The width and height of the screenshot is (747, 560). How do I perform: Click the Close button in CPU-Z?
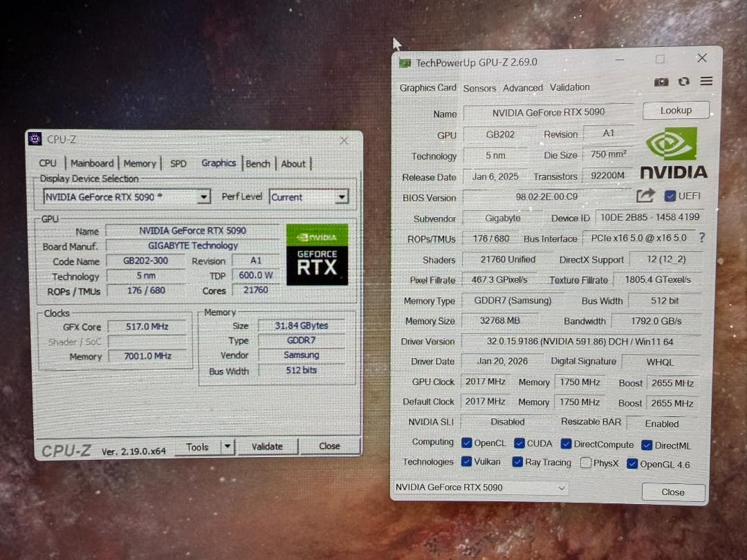pos(329,446)
